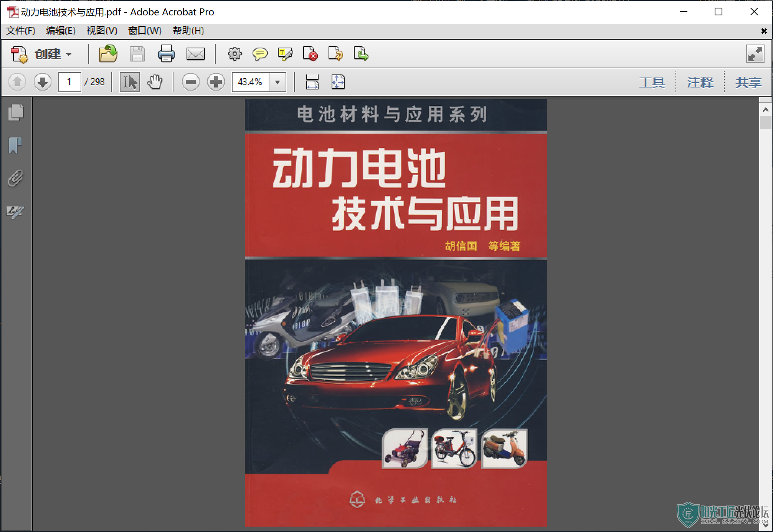773x532 pixels.
Task: Send file by email envelope icon
Action: click(196, 54)
